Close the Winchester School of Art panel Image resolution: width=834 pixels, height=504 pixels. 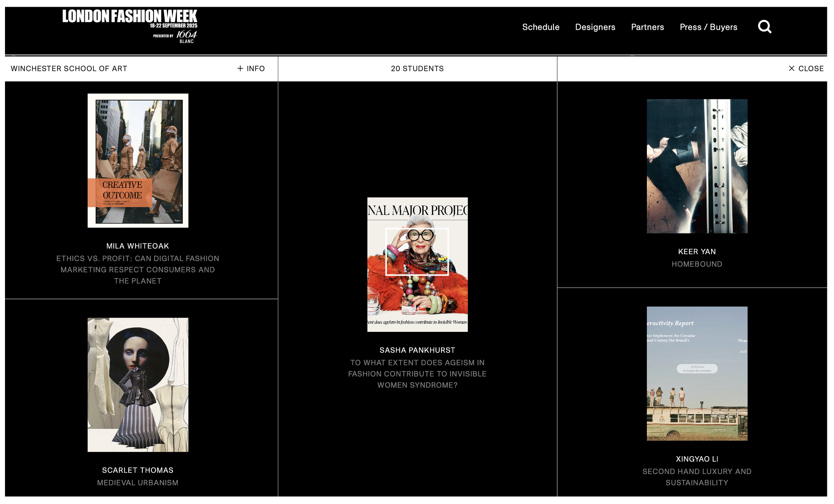click(806, 69)
